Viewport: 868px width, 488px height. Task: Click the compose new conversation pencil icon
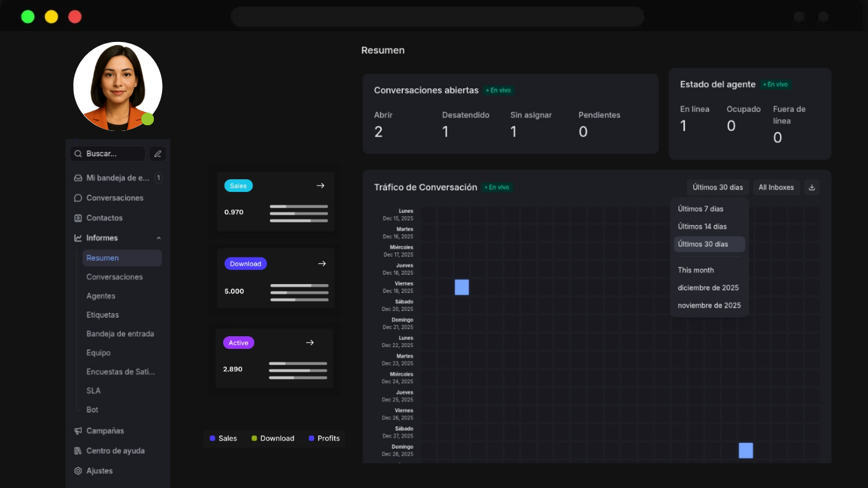158,154
